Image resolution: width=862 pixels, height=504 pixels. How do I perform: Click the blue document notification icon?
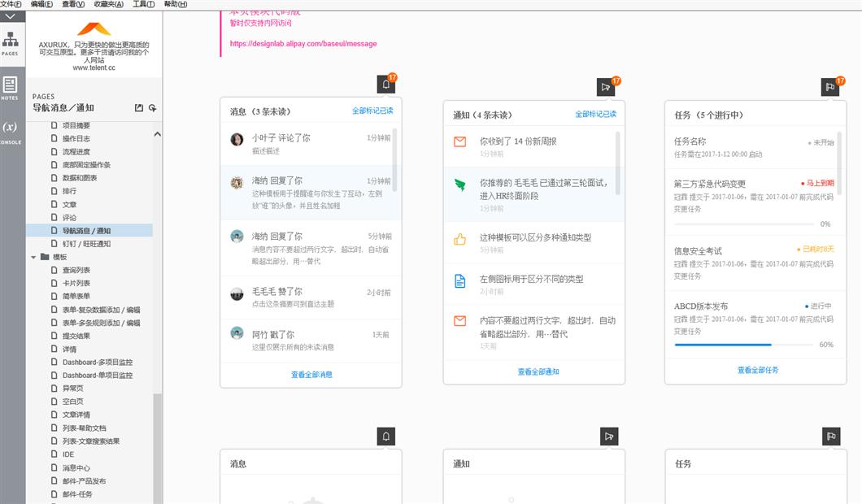coord(460,281)
